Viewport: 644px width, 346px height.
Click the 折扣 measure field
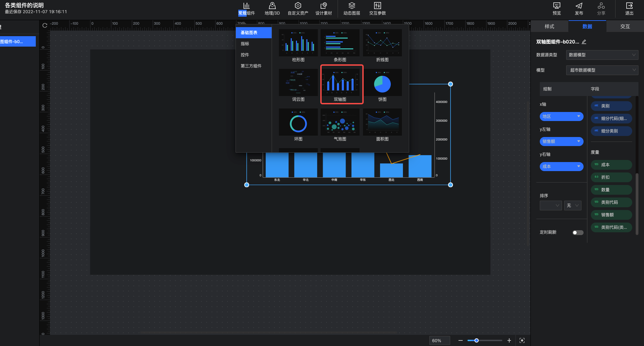coord(611,177)
